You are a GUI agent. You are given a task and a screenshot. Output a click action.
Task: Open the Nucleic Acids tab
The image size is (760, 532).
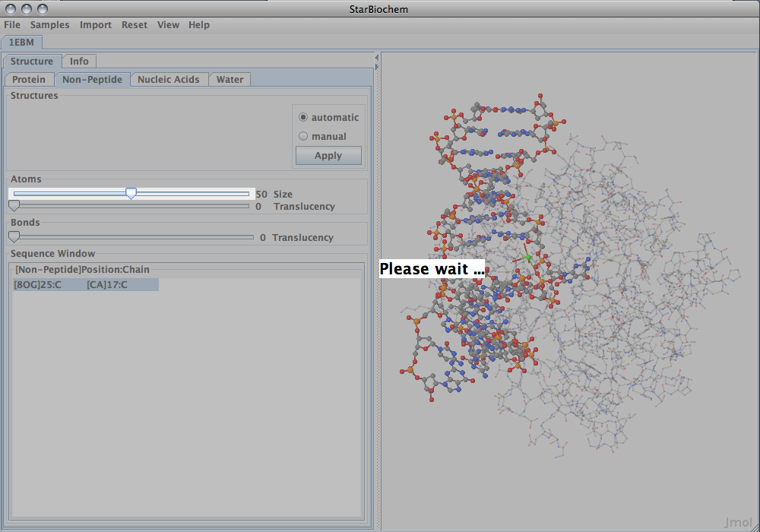pyautogui.click(x=169, y=80)
